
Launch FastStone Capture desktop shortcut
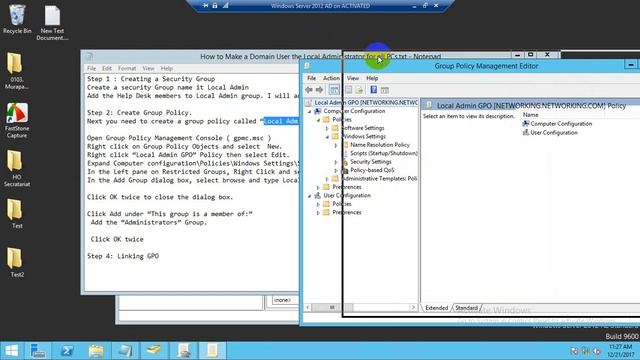click(17, 120)
